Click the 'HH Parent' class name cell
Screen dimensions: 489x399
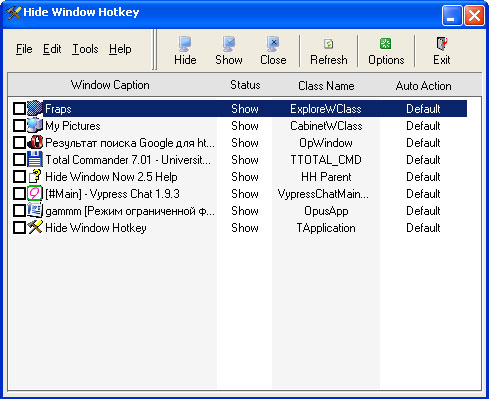pyautogui.click(x=326, y=177)
